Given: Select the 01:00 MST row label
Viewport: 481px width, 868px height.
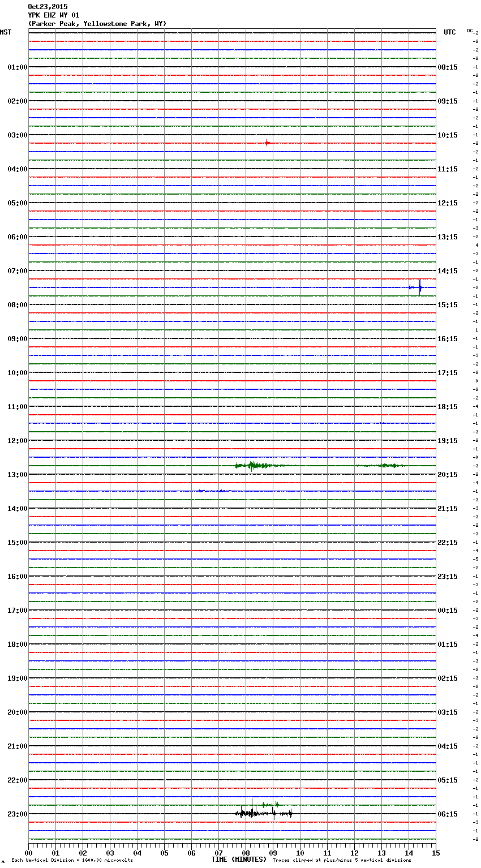Looking at the screenshot, I should tap(18, 67).
